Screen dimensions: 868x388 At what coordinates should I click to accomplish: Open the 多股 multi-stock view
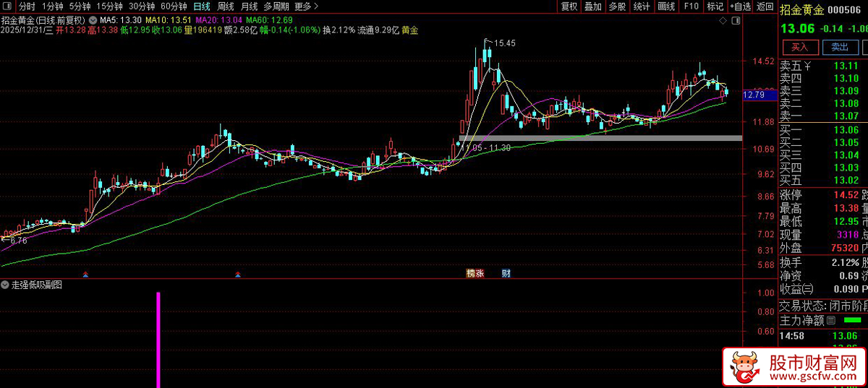pos(617,7)
